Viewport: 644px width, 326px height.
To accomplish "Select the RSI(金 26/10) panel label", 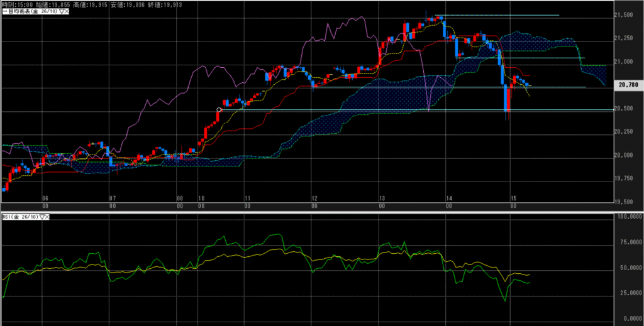I will [20, 217].
